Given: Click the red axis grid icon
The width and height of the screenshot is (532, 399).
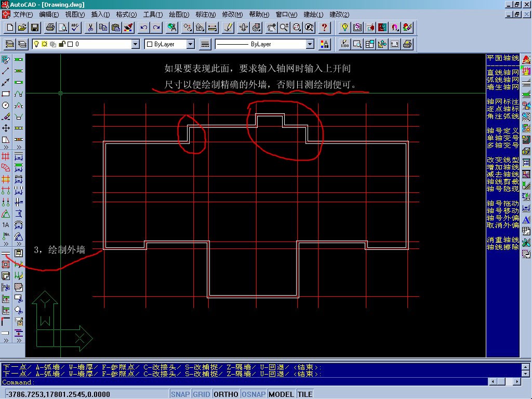Looking at the screenshot, I should pyautogui.click(x=6, y=156).
